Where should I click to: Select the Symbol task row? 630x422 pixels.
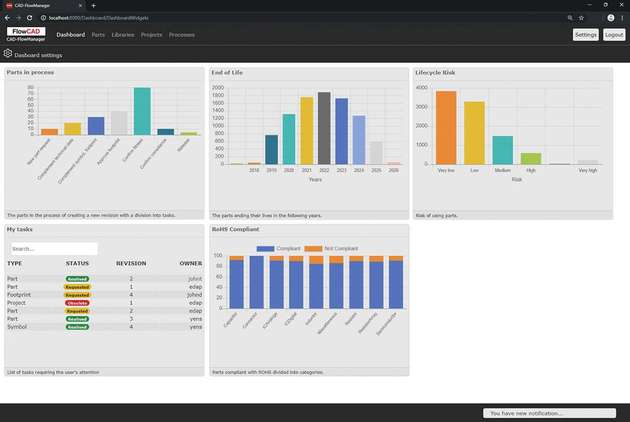click(104, 327)
